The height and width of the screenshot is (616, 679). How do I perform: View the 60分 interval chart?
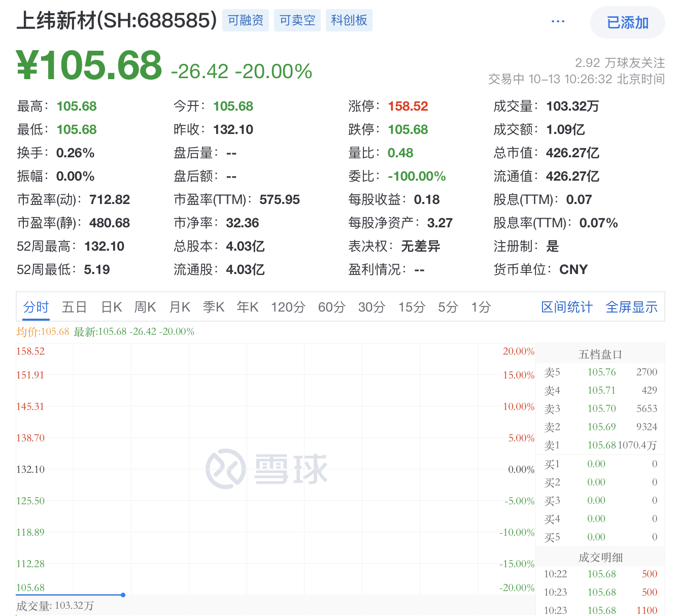click(x=331, y=307)
